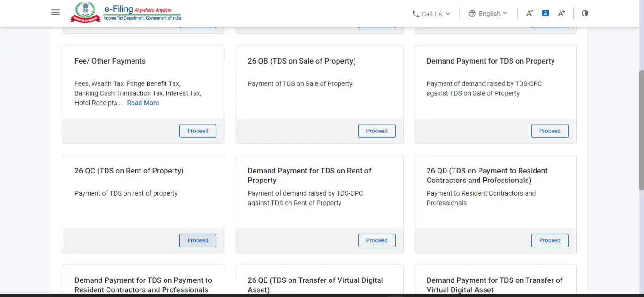Toggle high contrast mode

(585, 13)
